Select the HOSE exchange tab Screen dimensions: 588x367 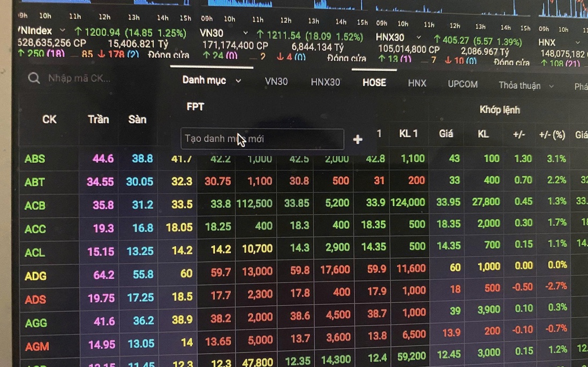[374, 82]
